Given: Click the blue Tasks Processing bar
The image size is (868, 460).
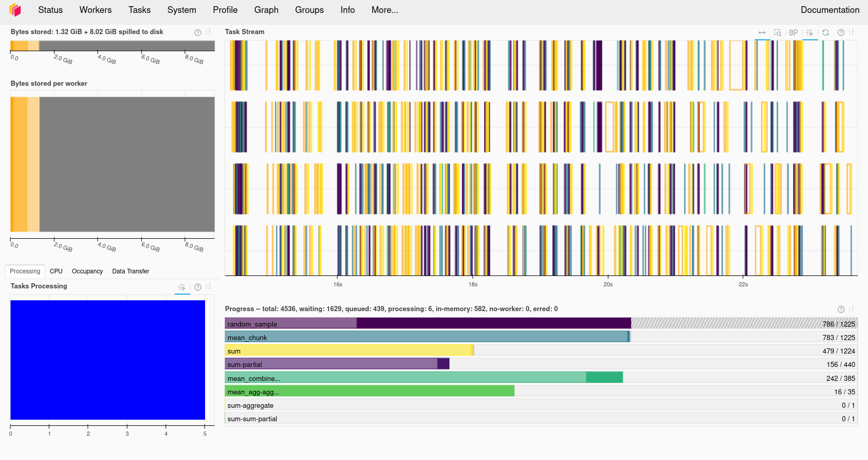Looking at the screenshot, I should [x=107, y=360].
